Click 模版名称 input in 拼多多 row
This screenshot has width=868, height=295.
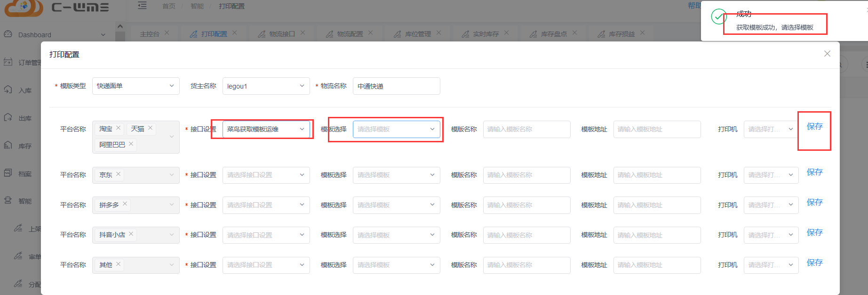click(x=527, y=205)
